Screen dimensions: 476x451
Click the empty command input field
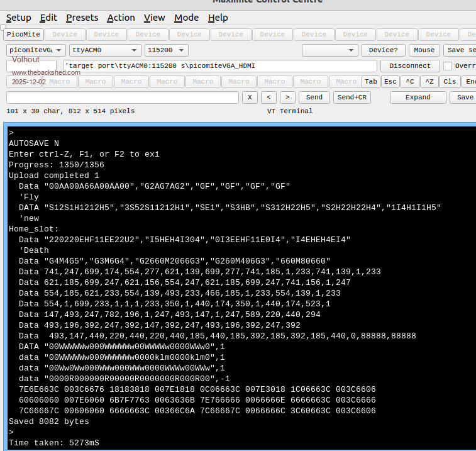123,97
